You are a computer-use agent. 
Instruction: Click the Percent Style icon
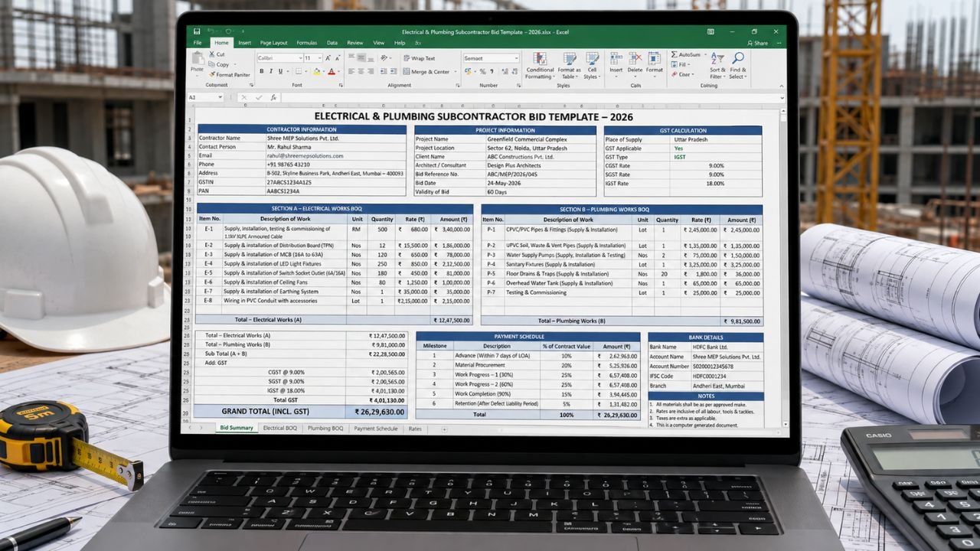[x=483, y=71]
